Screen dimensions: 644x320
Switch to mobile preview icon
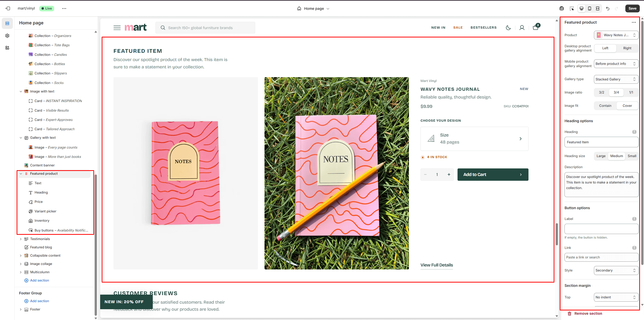click(x=589, y=9)
